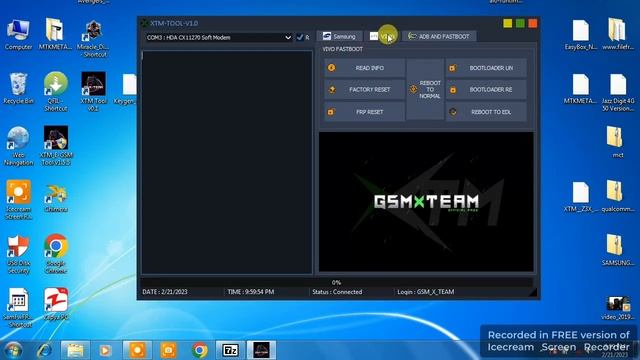Screen dimensions: 640x360
Task: Click the BOOTLOADER UN button
Action: (x=486, y=68)
